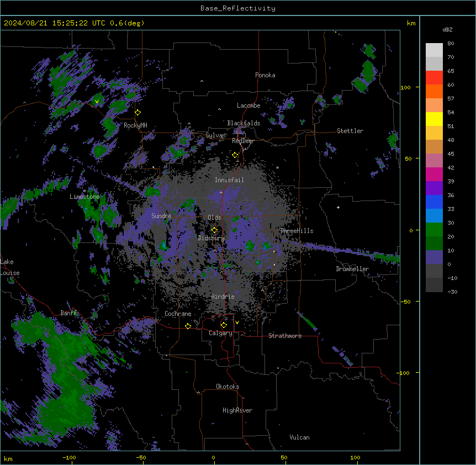Click the RedDeer label
476x465 pixels.
coord(243,141)
